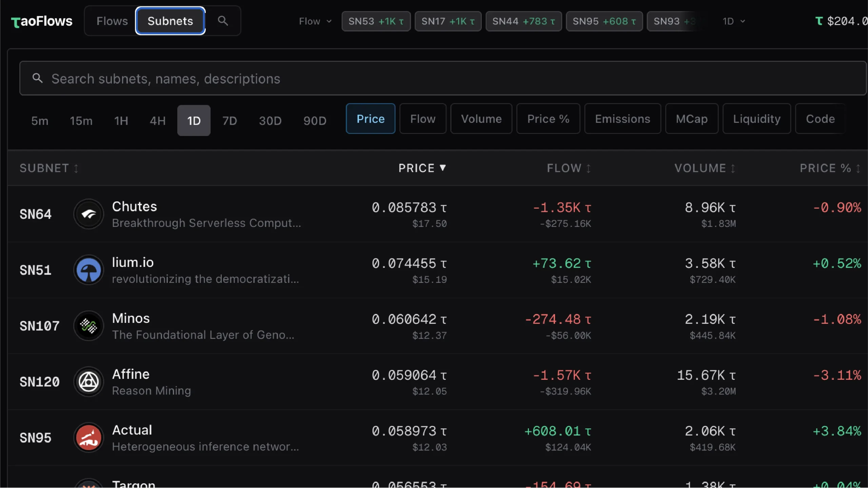The height and width of the screenshot is (488, 868).
Task: Toggle the Price column filter
Action: (371, 119)
